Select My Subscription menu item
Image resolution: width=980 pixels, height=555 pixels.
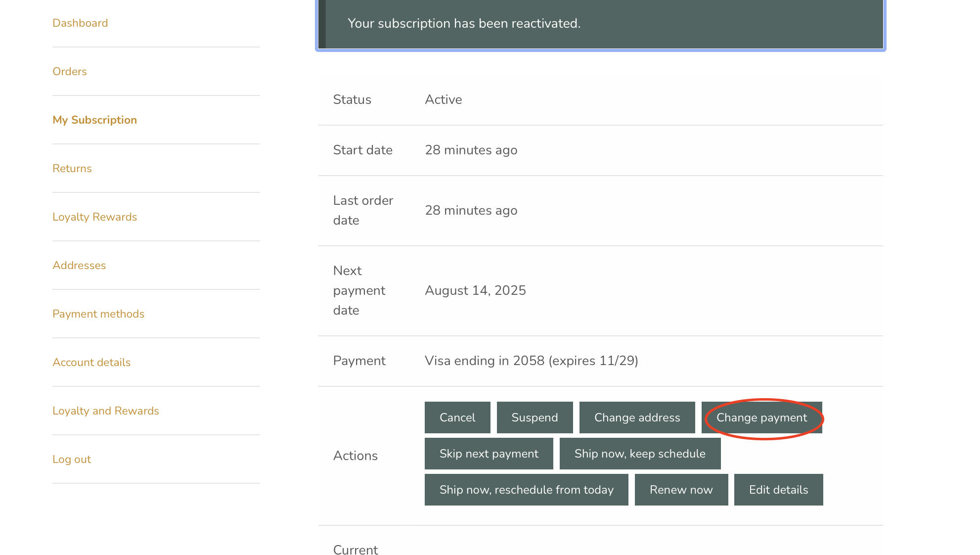coord(94,120)
